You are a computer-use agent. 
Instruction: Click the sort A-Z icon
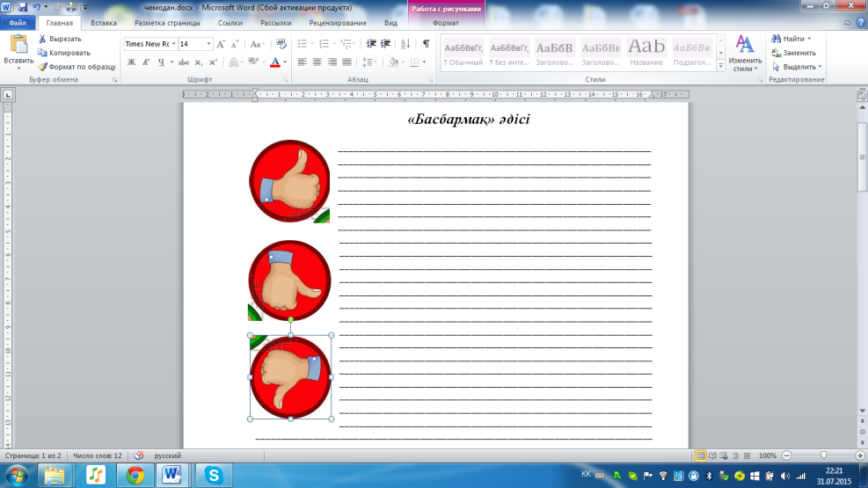405,44
